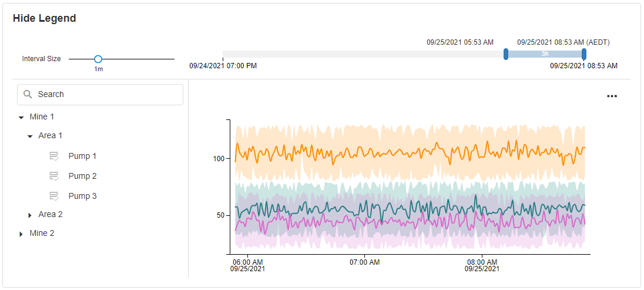Collapse the Mine 1 tree node

[22, 117]
